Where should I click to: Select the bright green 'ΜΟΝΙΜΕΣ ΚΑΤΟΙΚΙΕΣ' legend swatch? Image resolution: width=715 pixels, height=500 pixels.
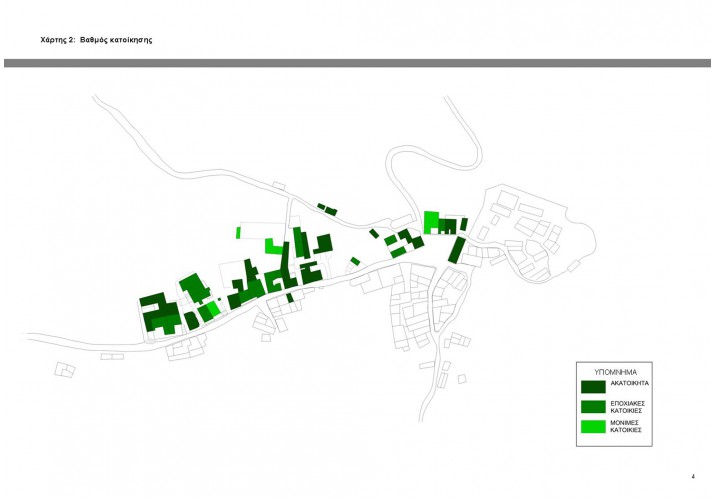(593, 426)
